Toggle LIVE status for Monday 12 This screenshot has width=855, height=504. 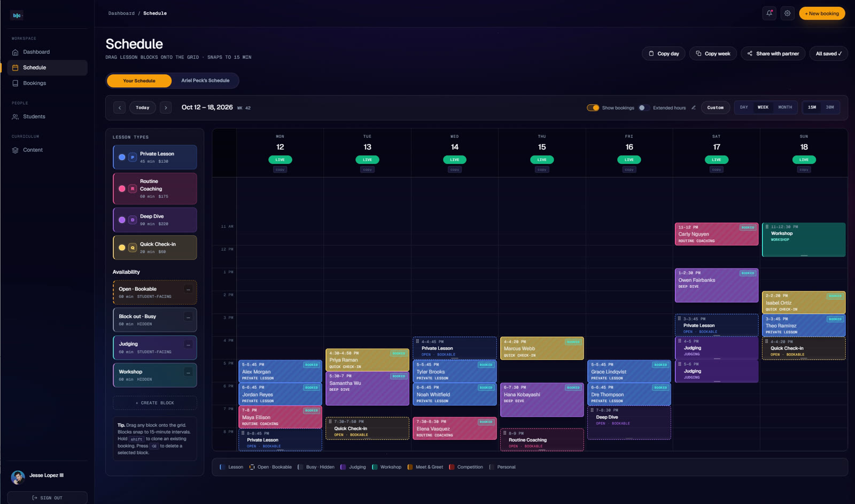click(x=280, y=160)
